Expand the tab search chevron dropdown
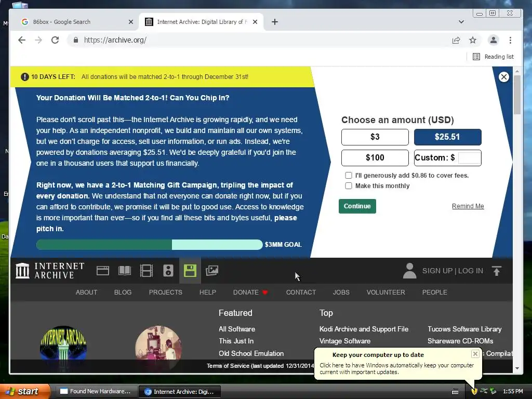 [x=461, y=22]
